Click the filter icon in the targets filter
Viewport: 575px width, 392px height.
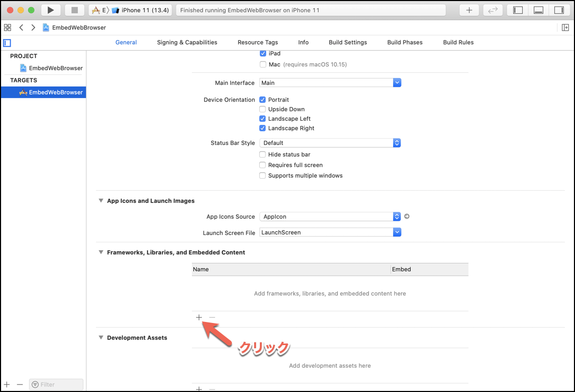coord(35,384)
